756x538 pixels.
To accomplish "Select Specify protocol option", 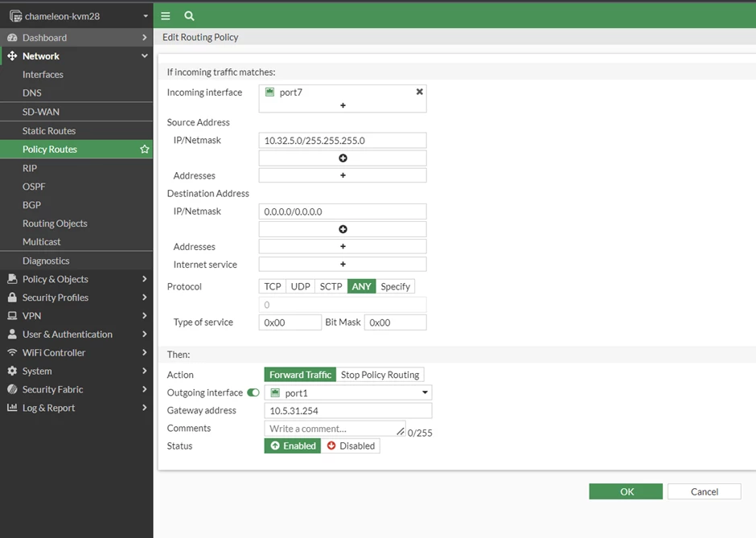I will 395,286.
